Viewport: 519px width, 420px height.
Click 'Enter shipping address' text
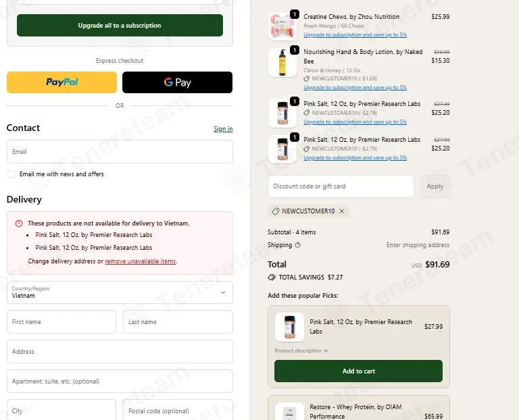(x=418, y=245)
